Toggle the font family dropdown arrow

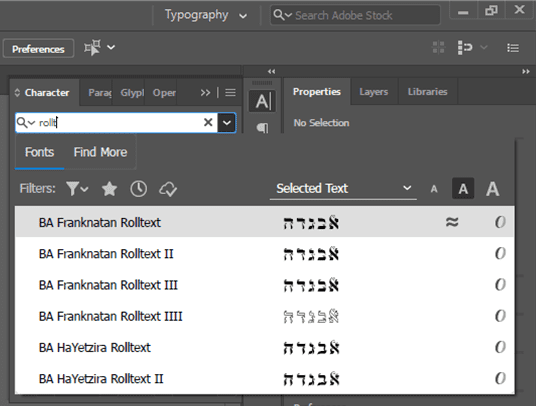227,122
